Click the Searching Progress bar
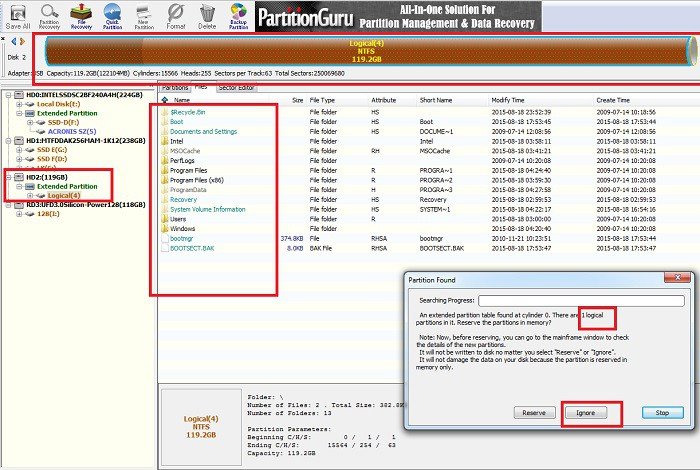 581,301
